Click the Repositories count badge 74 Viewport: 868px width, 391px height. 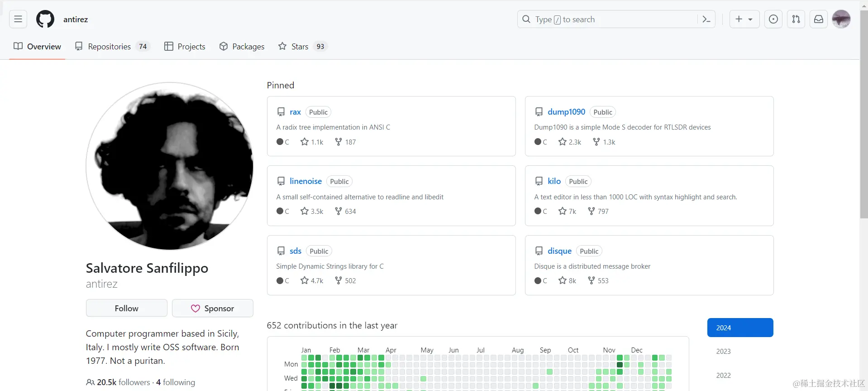click(x=143, y=46)
